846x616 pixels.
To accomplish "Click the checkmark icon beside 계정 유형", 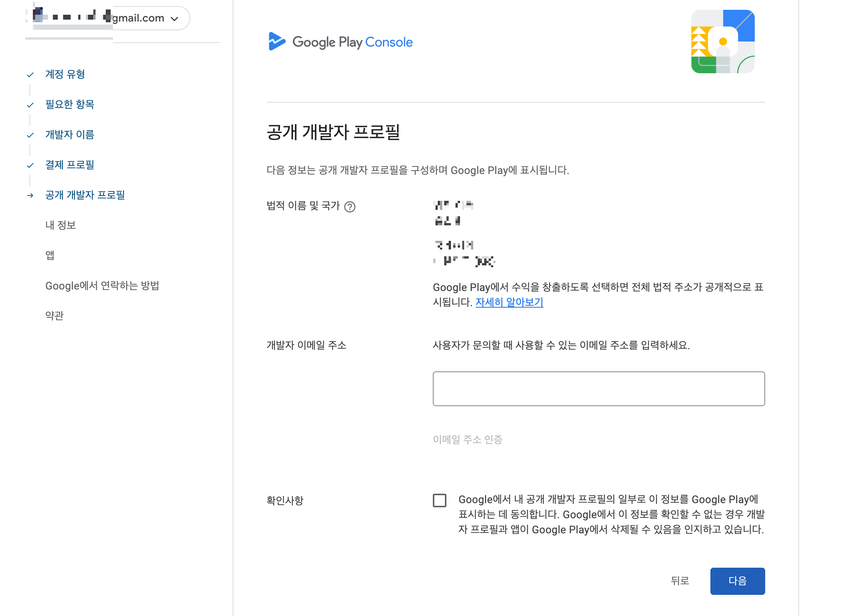I will 30,75.
